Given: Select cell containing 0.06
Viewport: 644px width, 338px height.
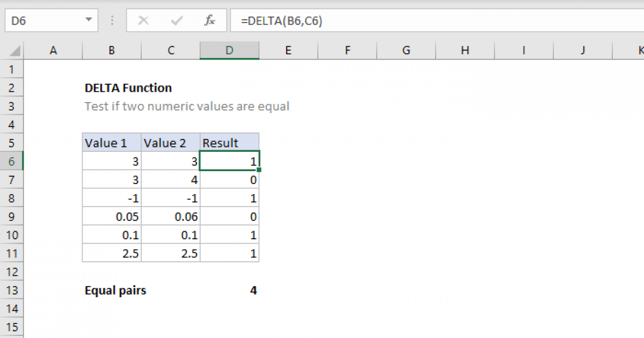Looking at the screenshot, I should [x=171, y=217].
